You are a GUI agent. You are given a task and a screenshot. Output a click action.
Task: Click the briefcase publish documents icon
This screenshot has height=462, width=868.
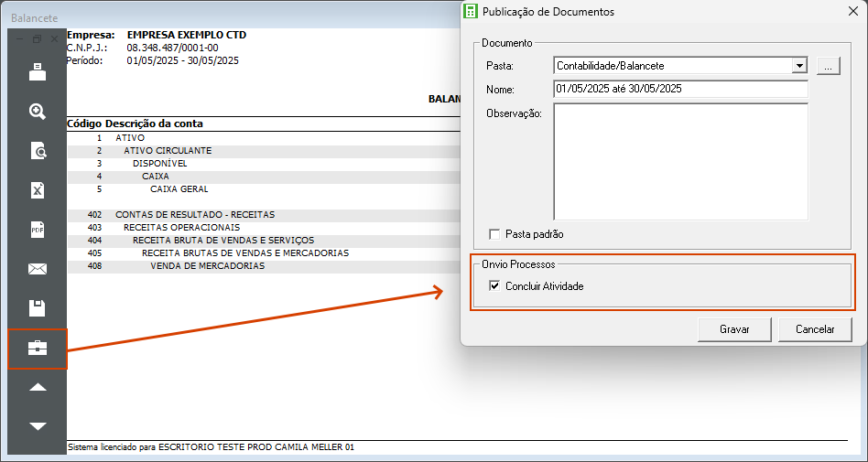(x=38, y=349)
